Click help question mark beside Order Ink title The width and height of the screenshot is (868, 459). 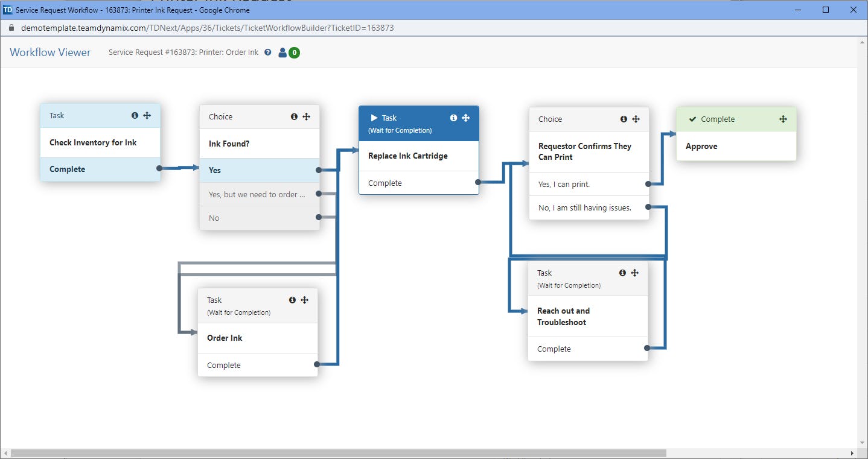point(268,52)
